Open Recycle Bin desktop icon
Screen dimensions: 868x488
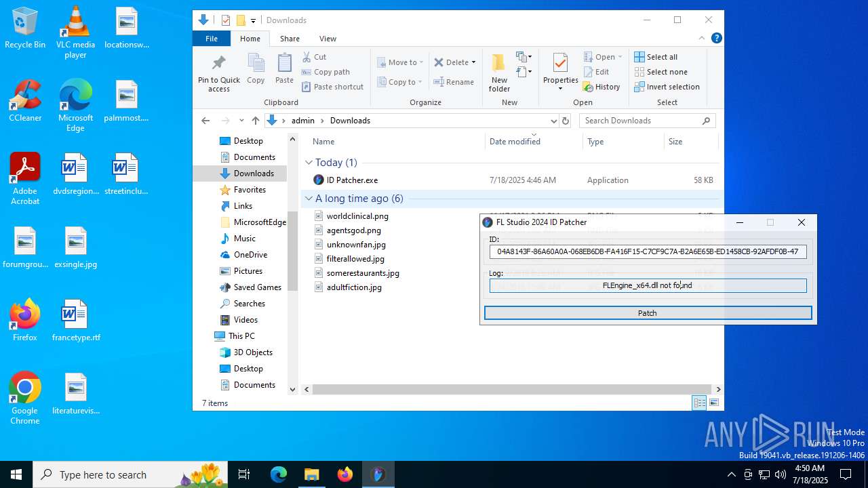click(25, 28)
